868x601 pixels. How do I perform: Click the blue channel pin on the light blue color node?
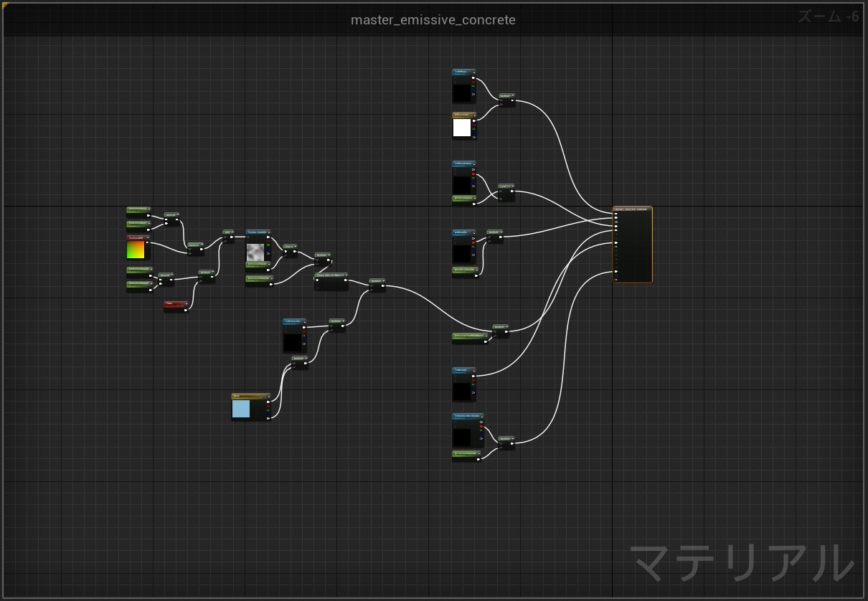click(268, 414)
